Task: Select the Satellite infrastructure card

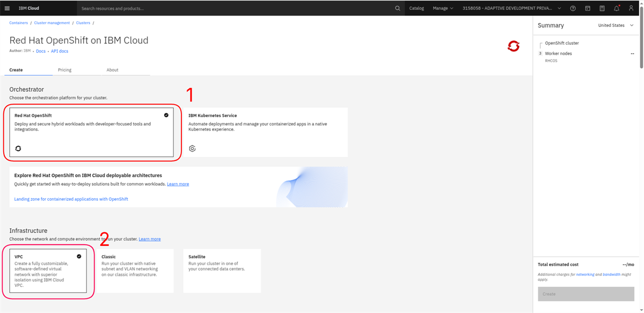Action: point(222,271)
